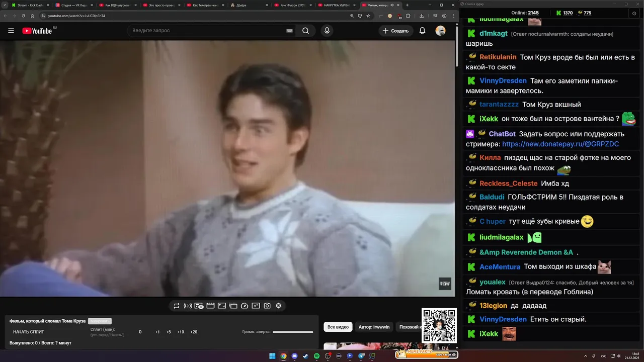Viewport: 644px width, 362px height.
Task: Open the gear settings in the video toolbar
Action: pos(278,306)
